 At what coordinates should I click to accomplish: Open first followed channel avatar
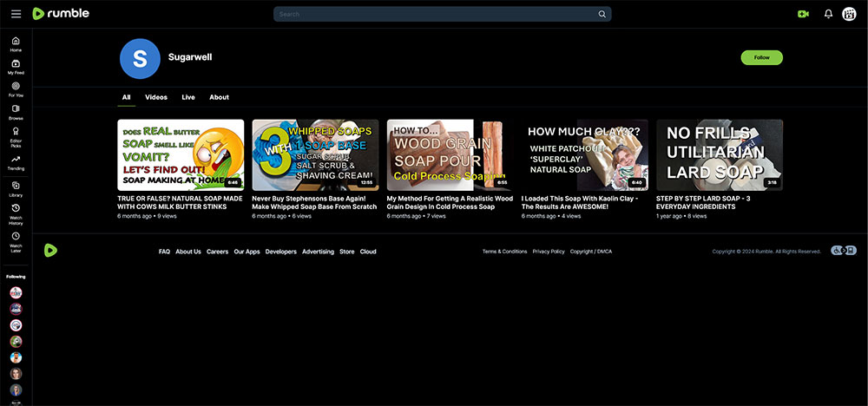pos(16,292)
